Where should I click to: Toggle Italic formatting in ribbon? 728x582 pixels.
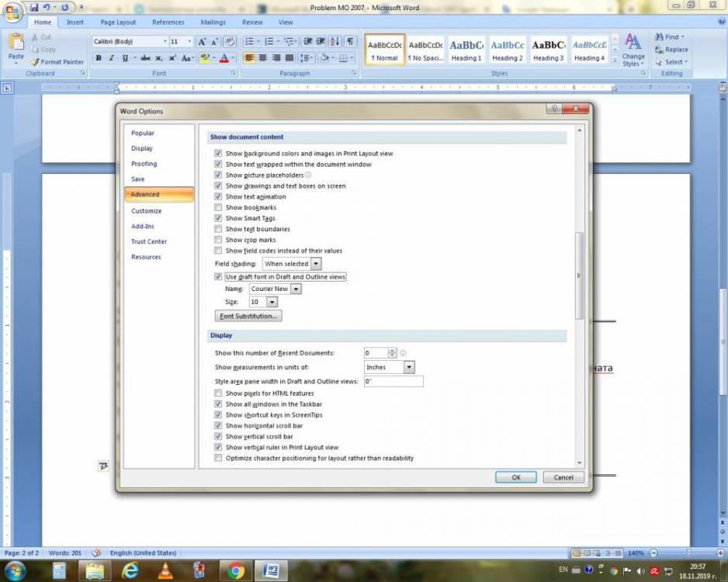[x=112, y=58]
